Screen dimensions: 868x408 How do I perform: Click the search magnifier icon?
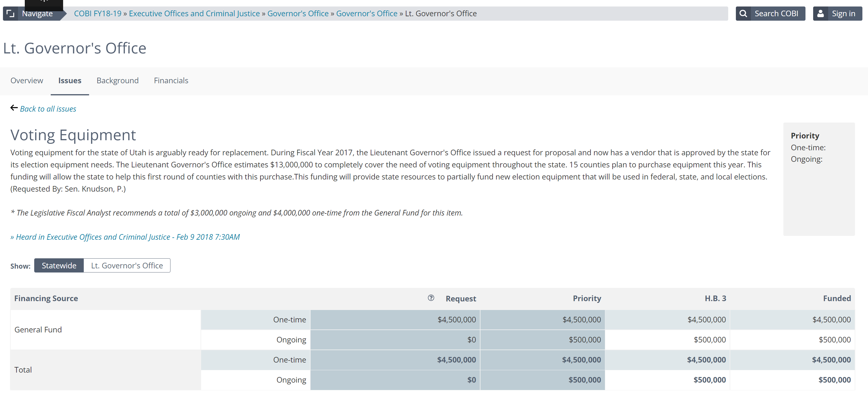pos(743,14)
